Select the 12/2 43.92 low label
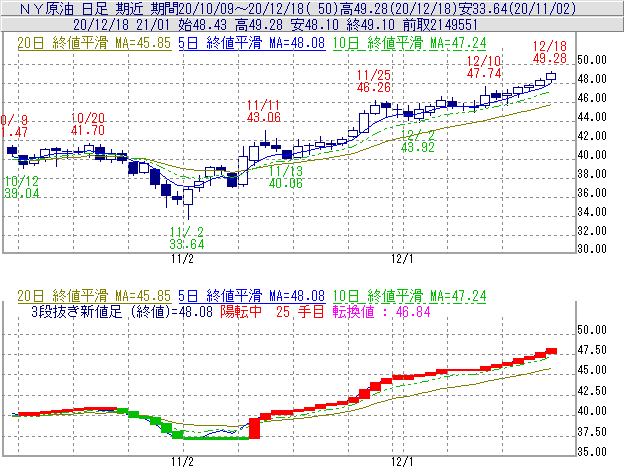 tap(417, 141)
